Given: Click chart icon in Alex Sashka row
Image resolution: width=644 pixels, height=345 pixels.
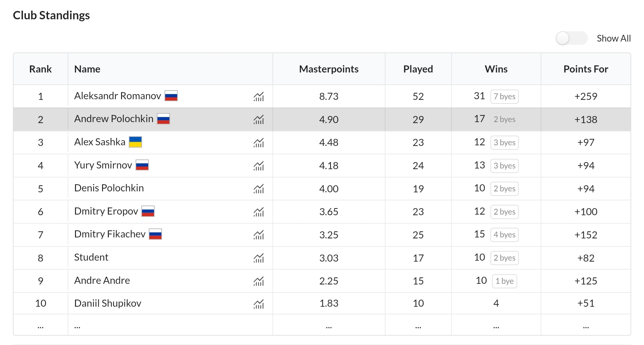Looking at the screenshot, I should (x=259, y=143).
